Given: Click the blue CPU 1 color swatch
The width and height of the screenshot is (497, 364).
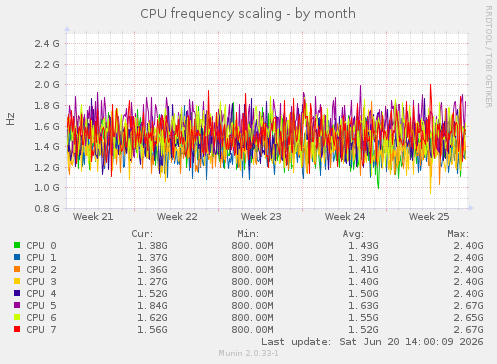Looking at the screenshot, I should pos(17,257).
